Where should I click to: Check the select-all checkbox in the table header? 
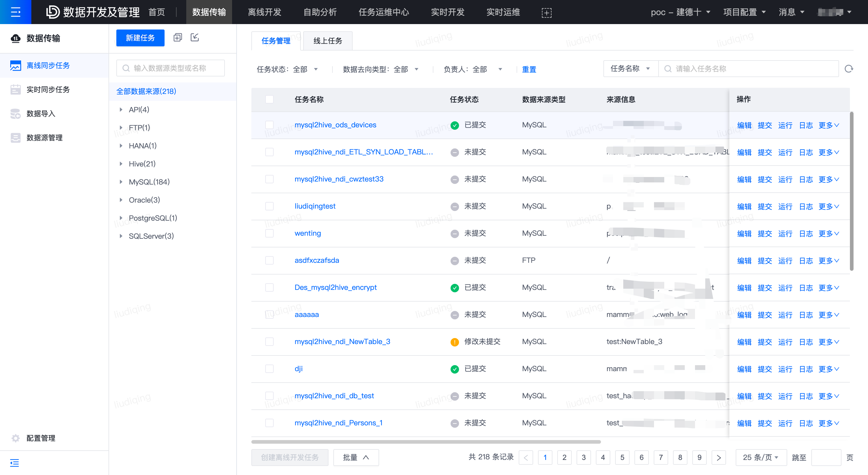pos(269,100)
